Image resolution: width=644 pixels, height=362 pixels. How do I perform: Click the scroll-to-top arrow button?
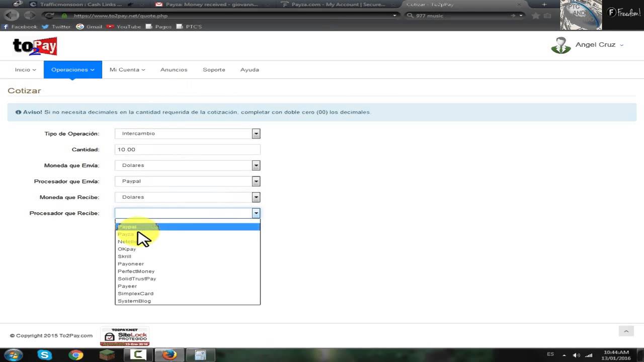coord(626,331)
